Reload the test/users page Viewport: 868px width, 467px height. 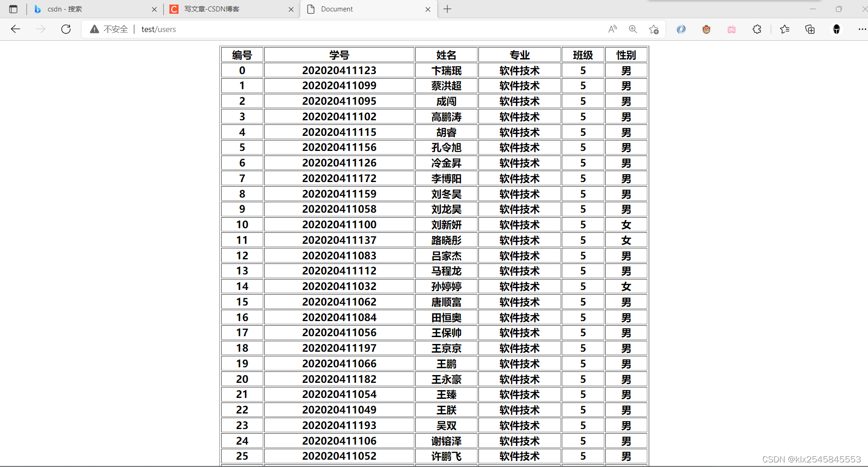(x=66, y=29)
